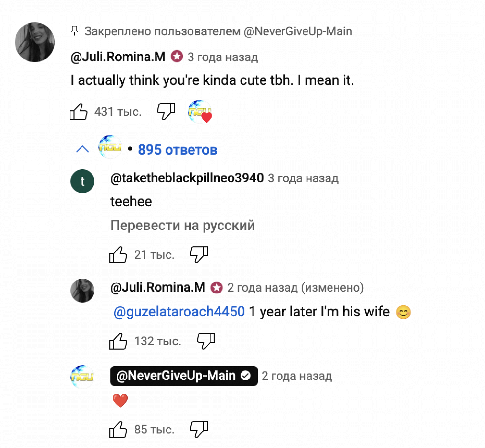This screenshot has width=485, height=448.
Task: Click the green 't' avatar circle
Action: tap(82, 181)
